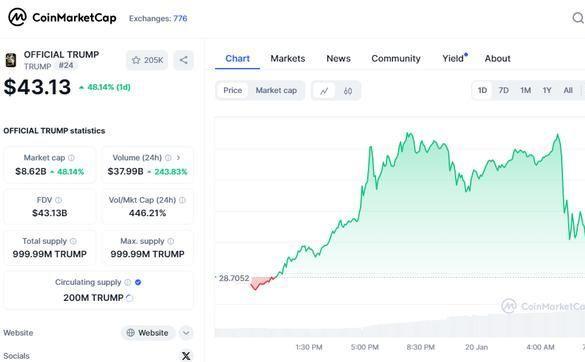Open Max. supply info icon
Image resolution: width=585 pixels, height=362 pixels.
coord(171,241)
